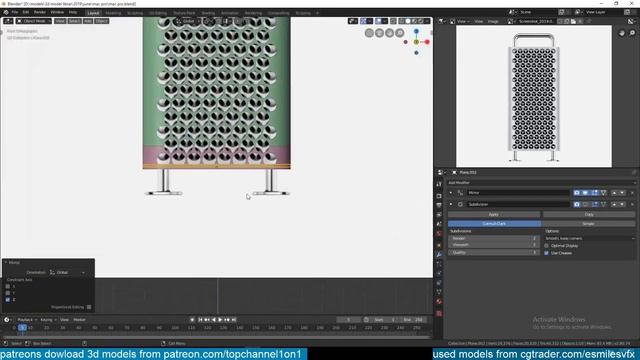Open the viewport View menu
The width and height of the screenshot is (640, 360).
click(60, 21)
